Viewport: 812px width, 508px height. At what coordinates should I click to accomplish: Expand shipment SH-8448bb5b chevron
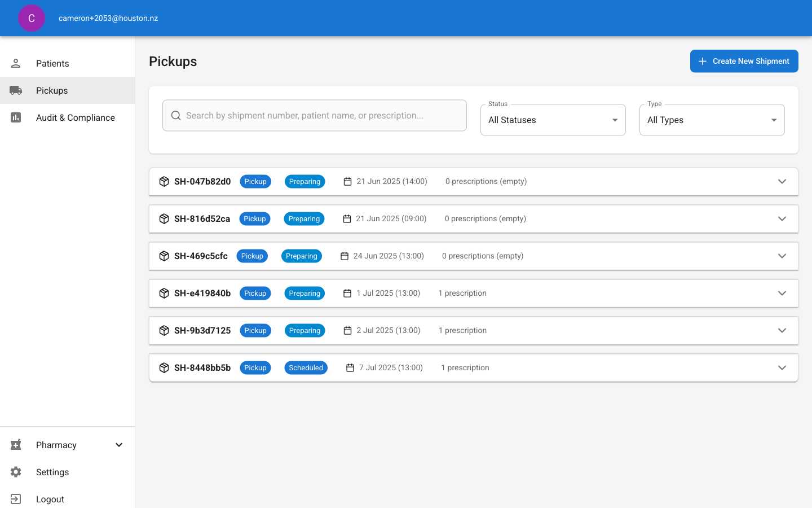(782, 367)
